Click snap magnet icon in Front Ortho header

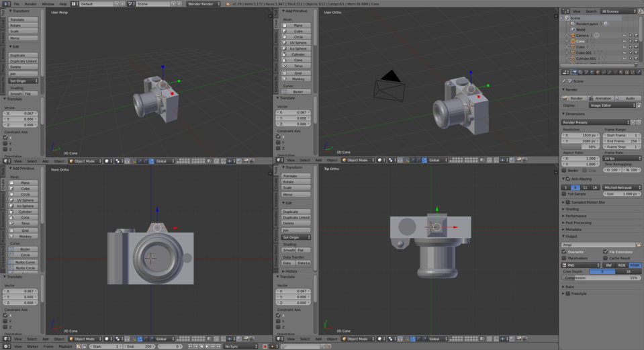(x=224, y=339)
